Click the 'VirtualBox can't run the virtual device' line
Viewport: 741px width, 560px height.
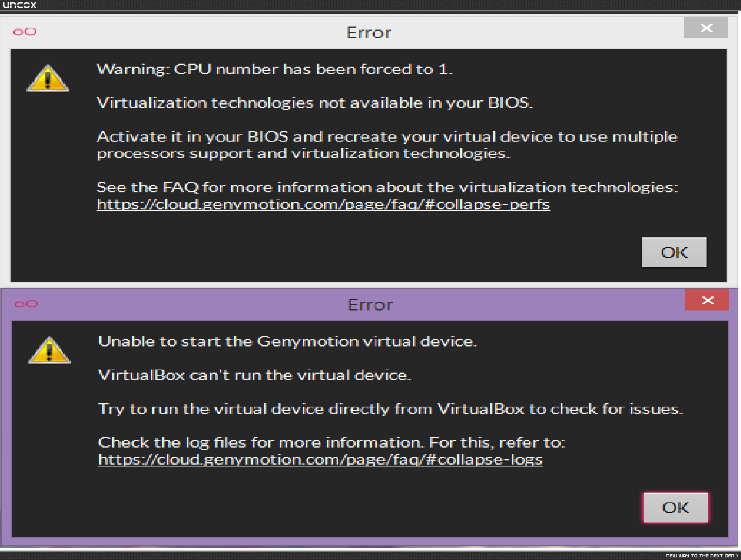point(255,375)
